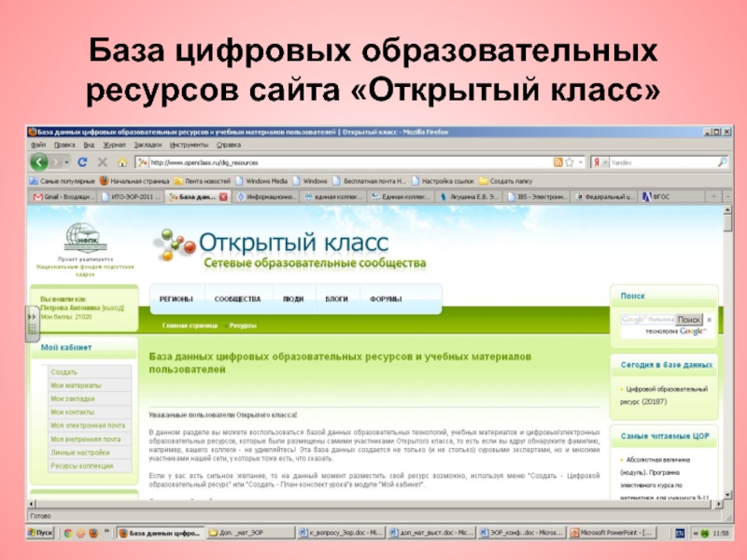The height and width of the screenshot is (560, 747).
Task: Expand the address bar history dropdown
Action: pos(581,162)
